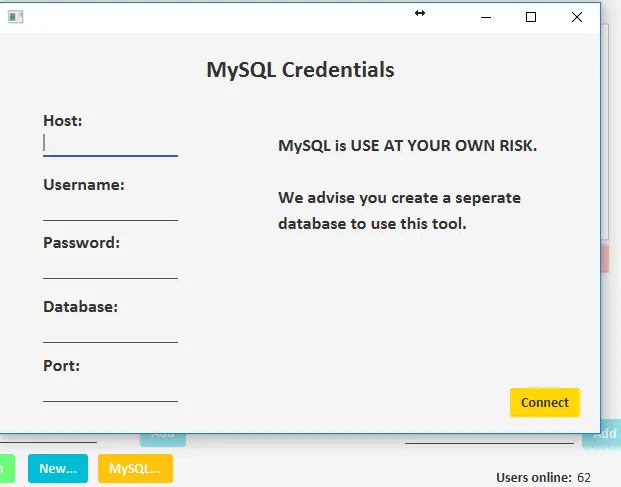Click the 'Password:' label
The width and height of the screenshot is (621, 487).
pyautogui.click(x=82, y=242)
